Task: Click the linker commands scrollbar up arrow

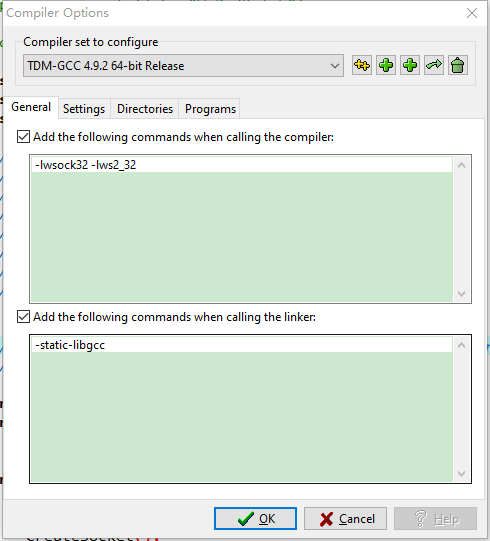Action: [x=462, y=345]
